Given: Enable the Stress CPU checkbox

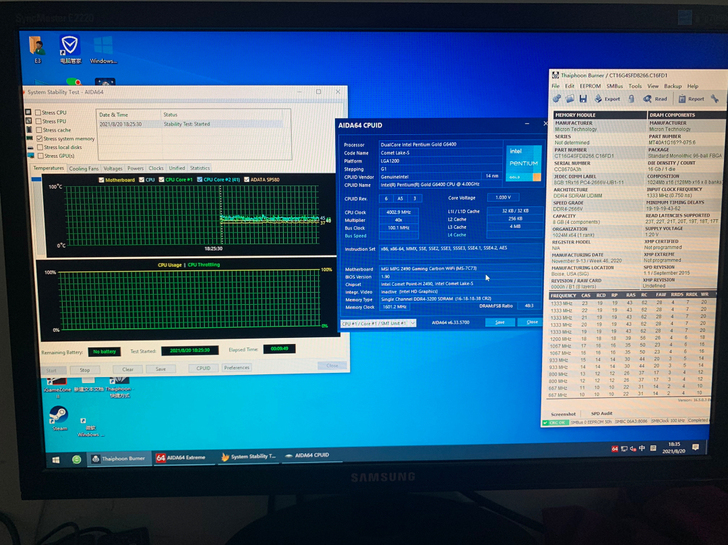Looking at the screenshot, I should click(39, 112).
